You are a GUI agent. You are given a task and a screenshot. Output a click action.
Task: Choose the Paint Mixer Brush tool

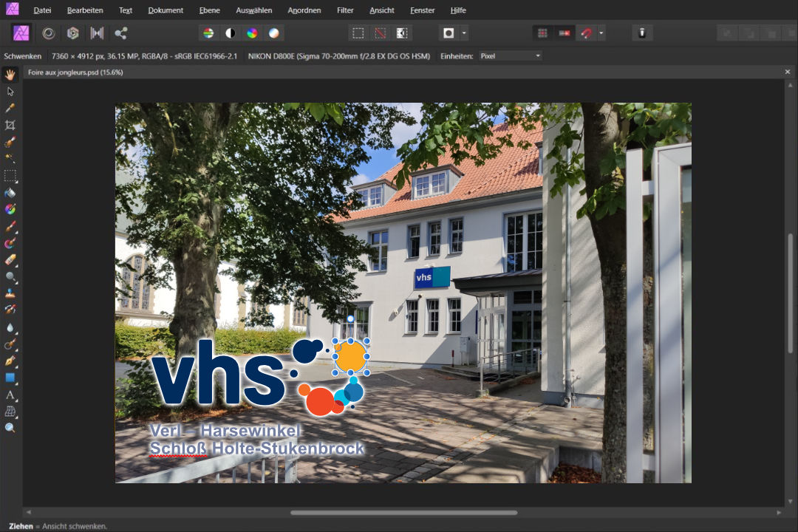click(10, 243)
